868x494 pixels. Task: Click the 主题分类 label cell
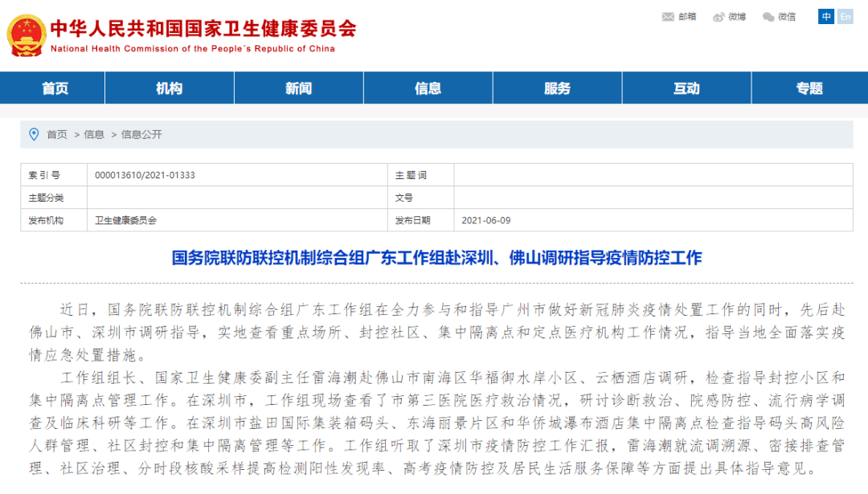click(54, 198)
